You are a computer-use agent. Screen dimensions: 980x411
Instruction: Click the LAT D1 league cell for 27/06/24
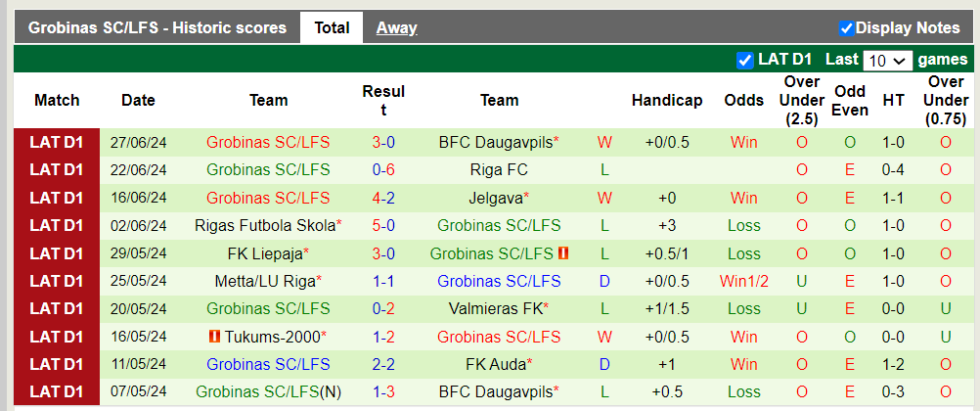coord(57,142)
